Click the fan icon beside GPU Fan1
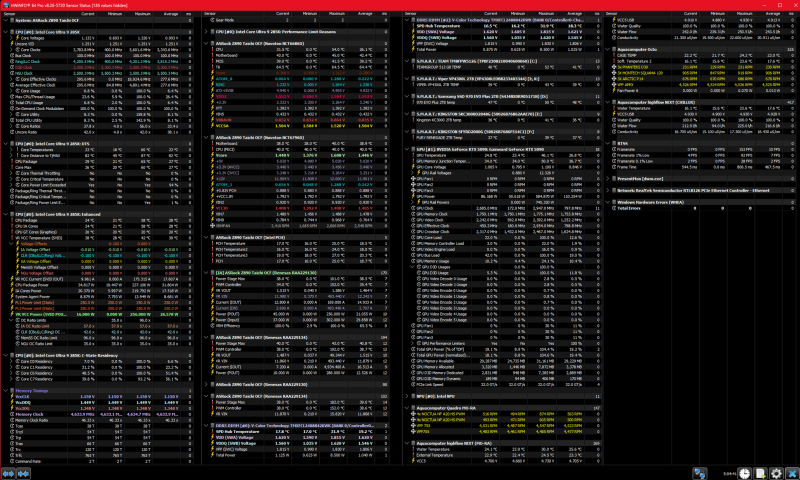The height and width of the screenshot is (480, 800). tap(413, 179)
